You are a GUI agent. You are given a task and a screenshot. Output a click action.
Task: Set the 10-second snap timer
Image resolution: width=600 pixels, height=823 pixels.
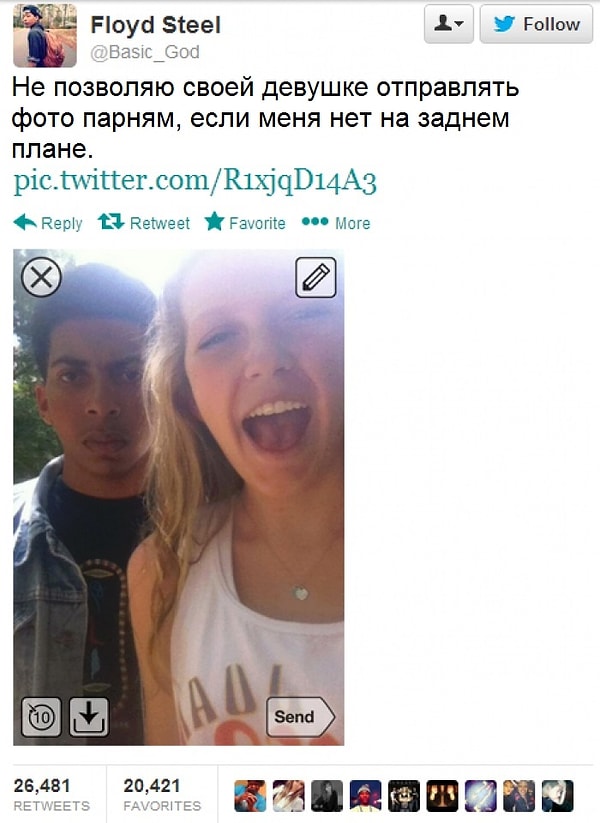tap(41, 716)
